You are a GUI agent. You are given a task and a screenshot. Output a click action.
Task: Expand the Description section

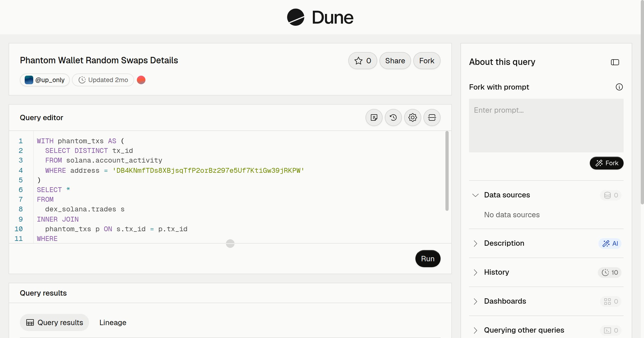(475, 243)
